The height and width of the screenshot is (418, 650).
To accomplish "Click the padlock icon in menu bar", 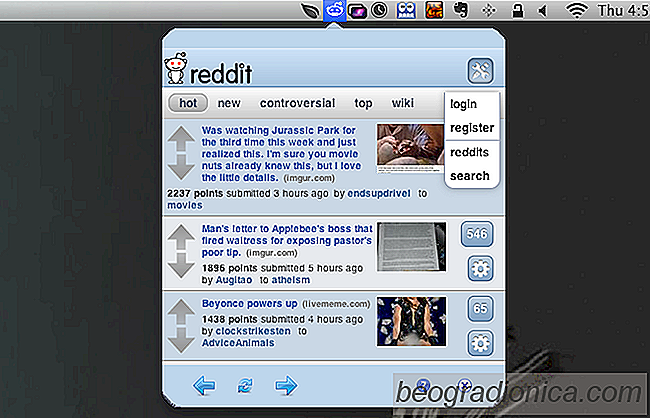I will (517, 10).
